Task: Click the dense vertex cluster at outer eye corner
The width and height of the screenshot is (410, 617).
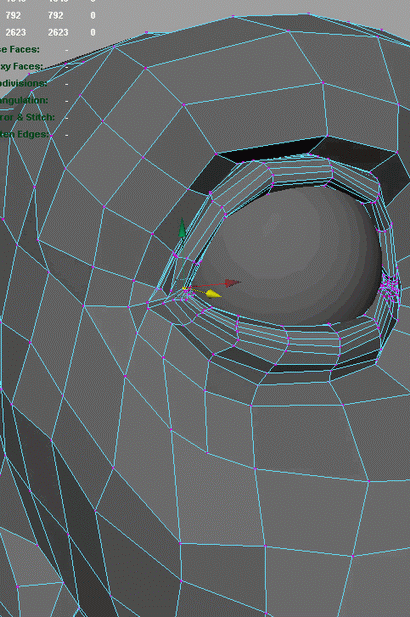Action: (390, 286)
